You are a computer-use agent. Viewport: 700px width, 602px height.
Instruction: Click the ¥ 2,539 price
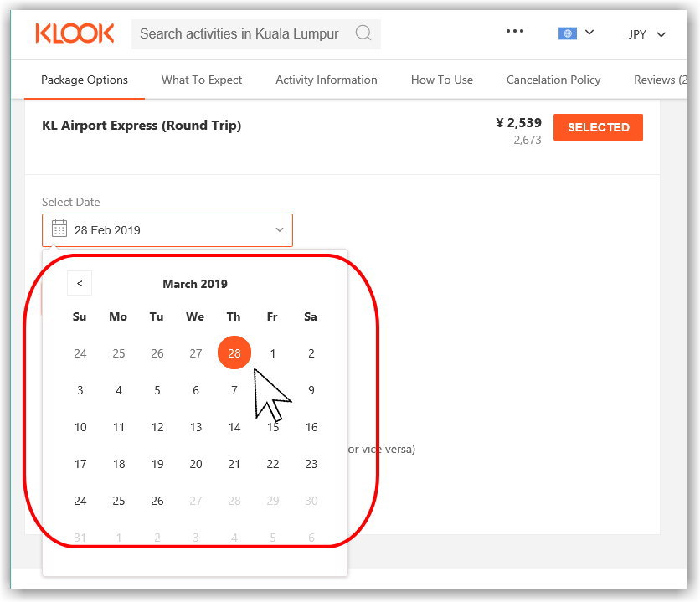point(519,123)
